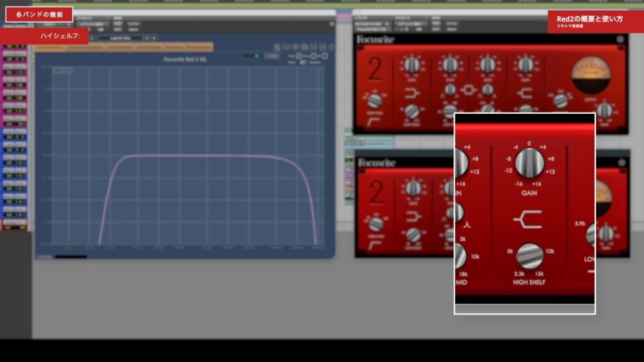The width and height of the screenshot is (644, 362).
Task: Click the low shelf symbol on upper Red 2 plugin
Action: coord(412,93)
